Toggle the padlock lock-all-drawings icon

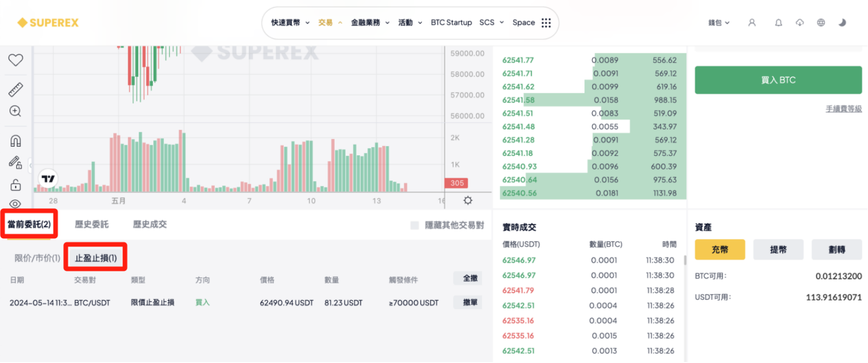(15, 185)
